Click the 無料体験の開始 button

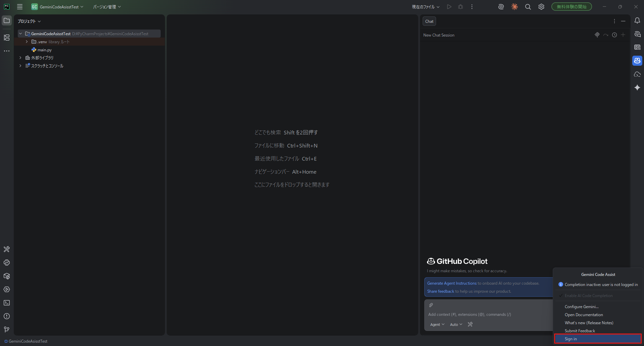571,7
